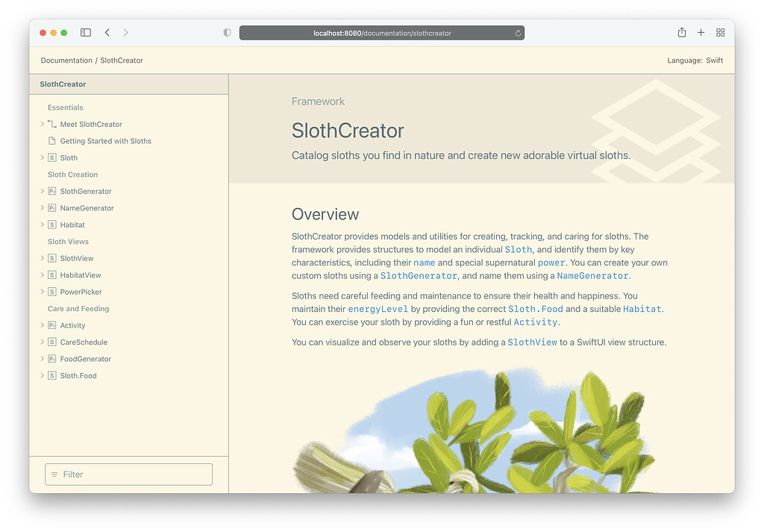Click the article icon beside Getting Started with Sloths
764x532 pixels.
tap(52, 140)
